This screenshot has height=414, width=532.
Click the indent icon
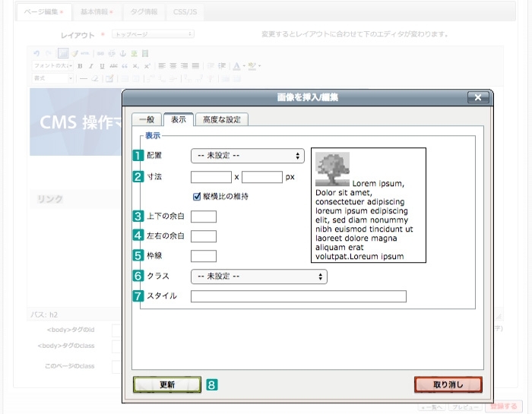[x=222, y=66]
